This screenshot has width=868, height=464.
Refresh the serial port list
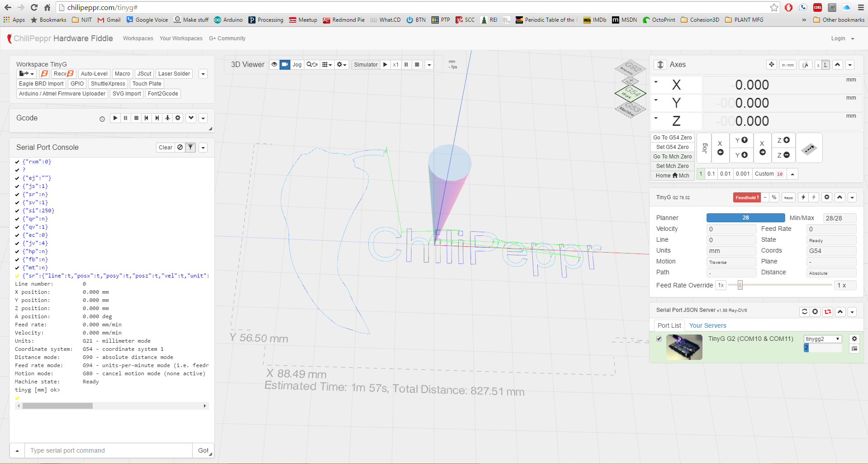pyautogui.click(x=804, y=311)
